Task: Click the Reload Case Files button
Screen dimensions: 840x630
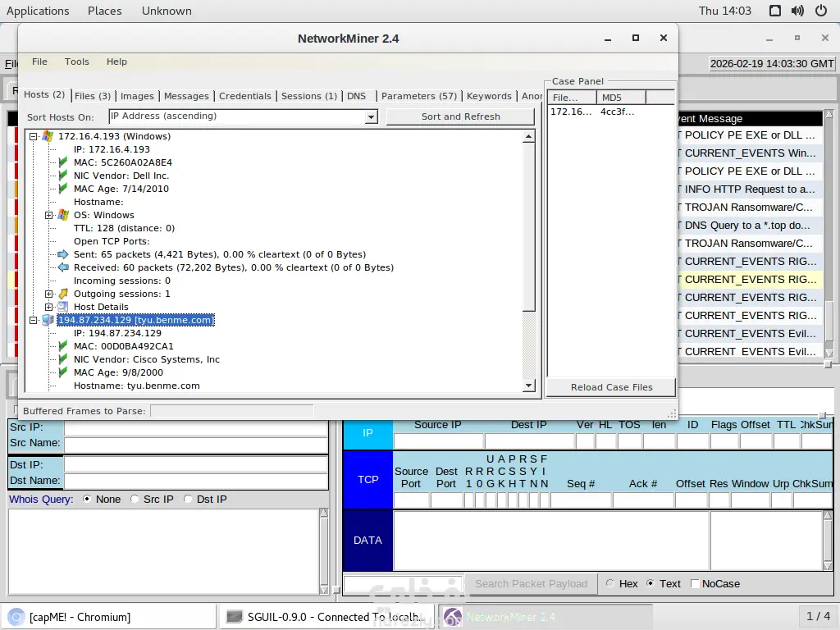Action: [x=611, y=387]
